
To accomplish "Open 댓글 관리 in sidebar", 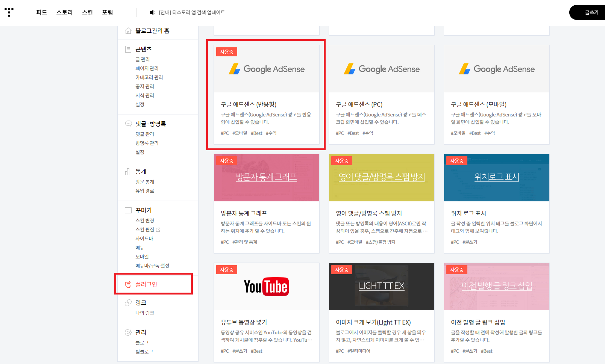I will 145,134.
